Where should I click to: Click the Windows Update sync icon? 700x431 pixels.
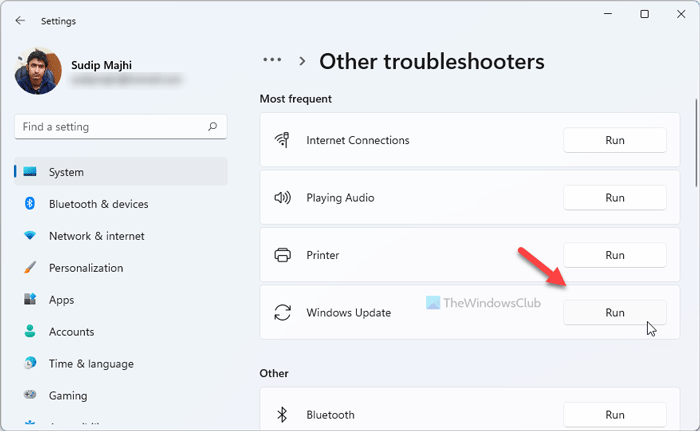282,313
